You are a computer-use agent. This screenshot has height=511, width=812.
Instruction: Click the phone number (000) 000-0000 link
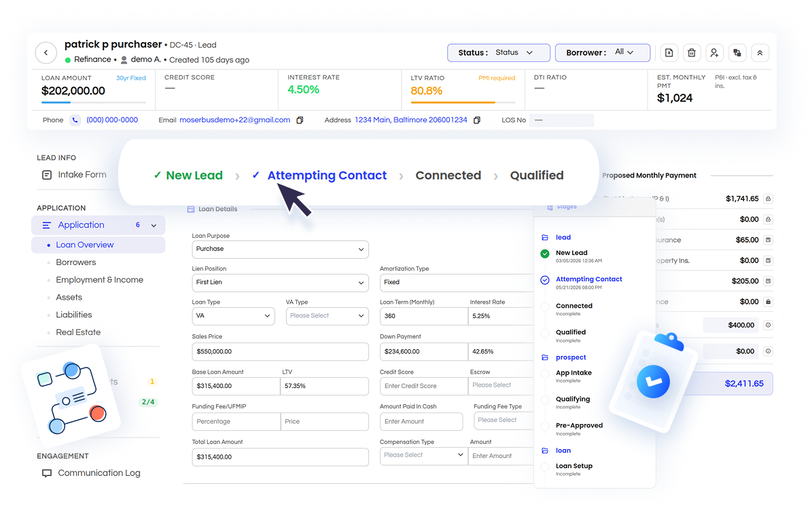[112, 120]
